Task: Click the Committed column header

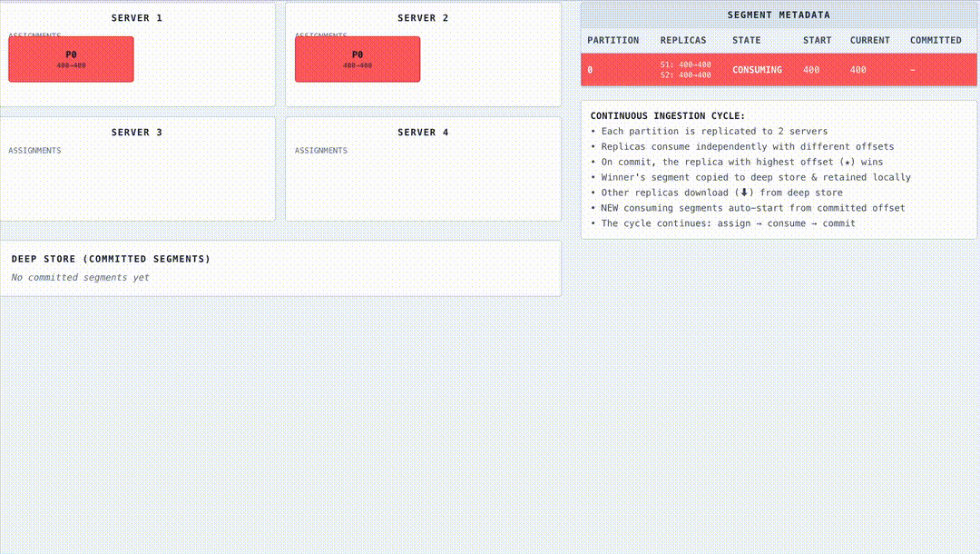Action: (936, 41)
